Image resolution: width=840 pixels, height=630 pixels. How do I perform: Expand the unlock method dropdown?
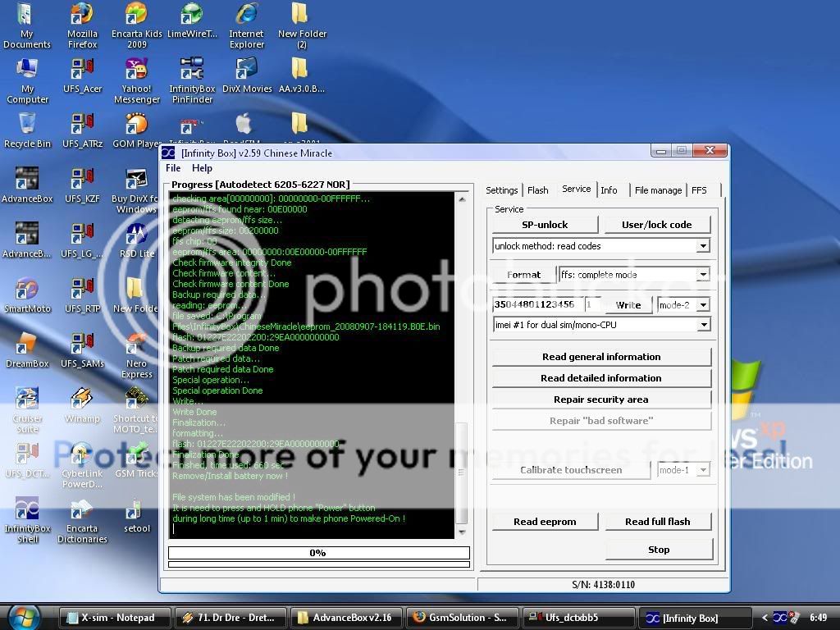[702, 246]
